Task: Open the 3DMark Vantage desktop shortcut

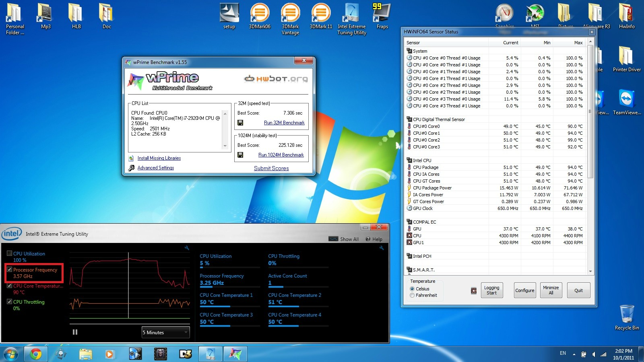Action: [x=290, y=19]
